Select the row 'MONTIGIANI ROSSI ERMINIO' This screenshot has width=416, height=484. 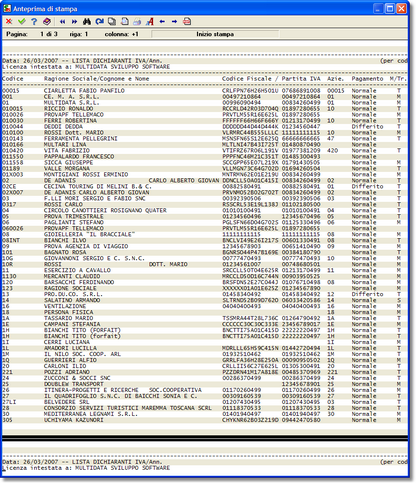pos(205,175)
